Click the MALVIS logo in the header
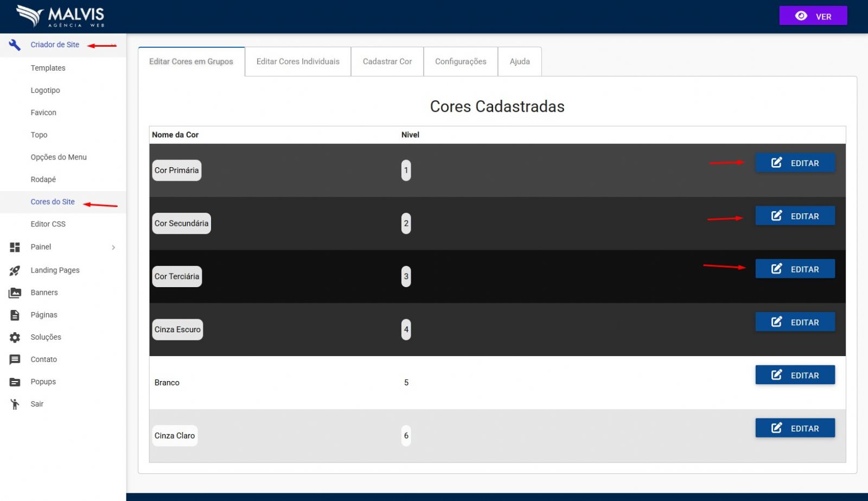 point(60,16)
